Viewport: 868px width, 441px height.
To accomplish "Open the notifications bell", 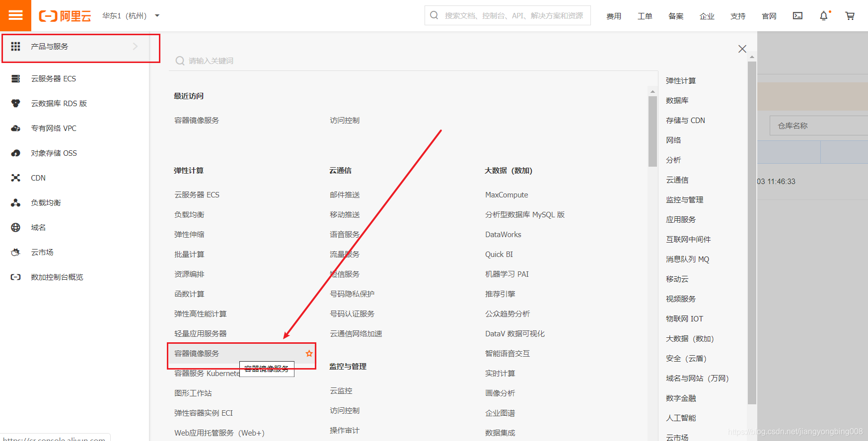I will pos(824,16).
